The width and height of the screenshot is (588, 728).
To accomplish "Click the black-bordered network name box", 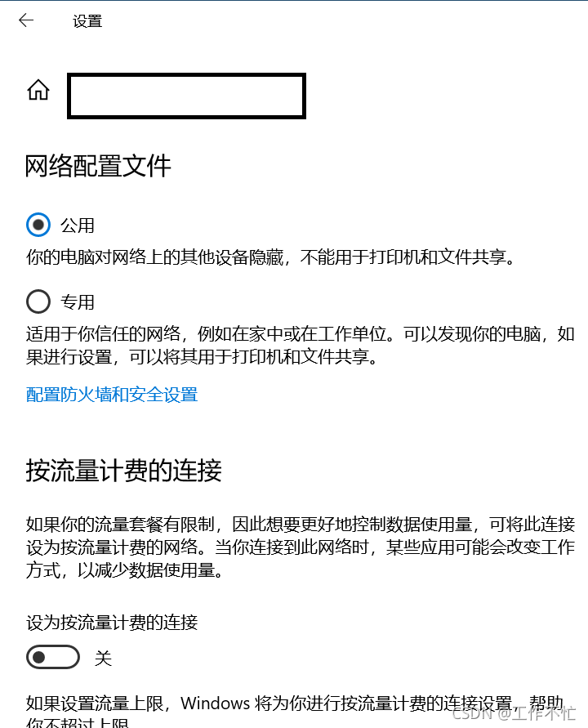I will [186, 96].
